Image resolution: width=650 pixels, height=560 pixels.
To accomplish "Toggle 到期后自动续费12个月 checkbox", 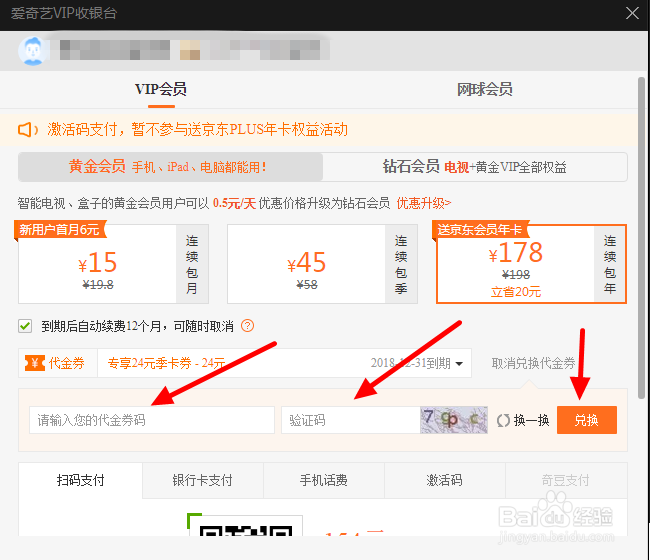I will pos(25,326).
